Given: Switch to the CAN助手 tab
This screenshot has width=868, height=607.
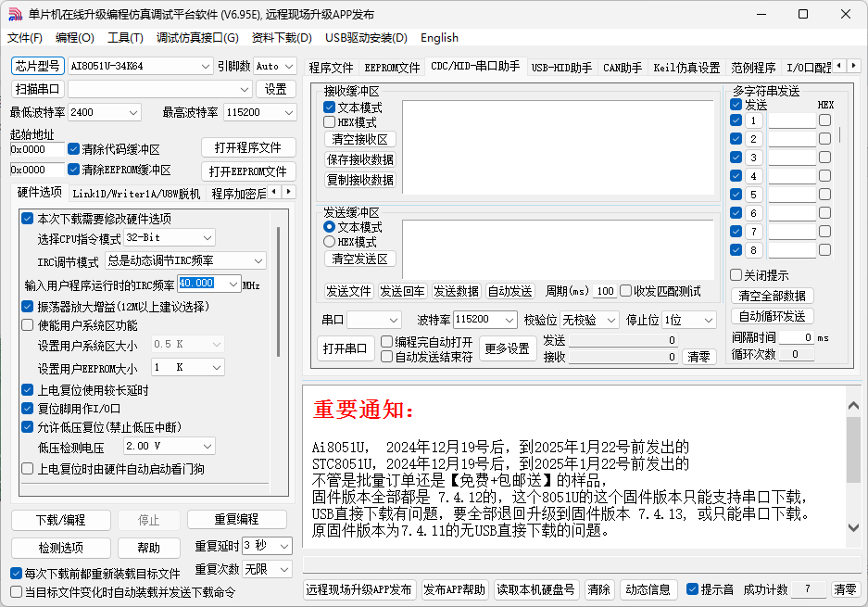Looking at the screenshot, I should [x=623, y=68].
